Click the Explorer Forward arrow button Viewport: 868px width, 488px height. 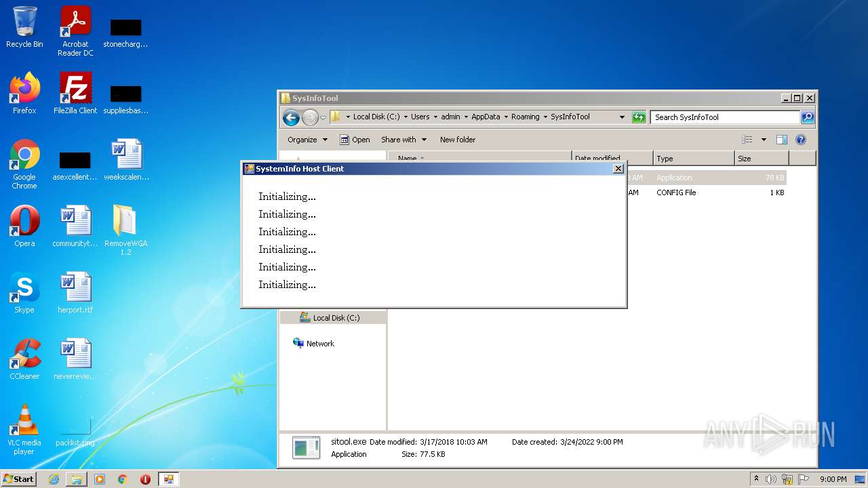click(x=310, y=117)
